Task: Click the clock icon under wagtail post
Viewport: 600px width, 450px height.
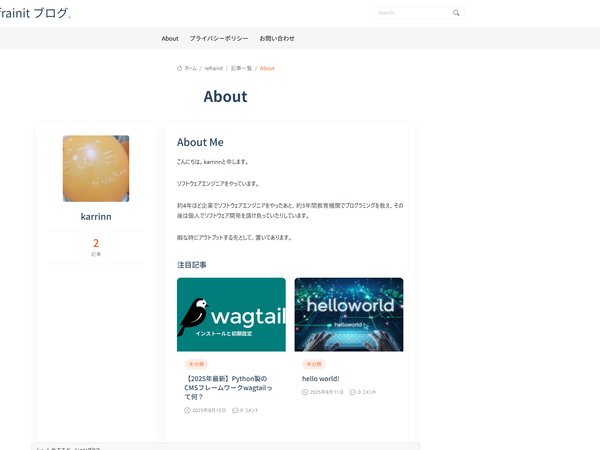Action: pyautogui.click(x=187, y=410)
